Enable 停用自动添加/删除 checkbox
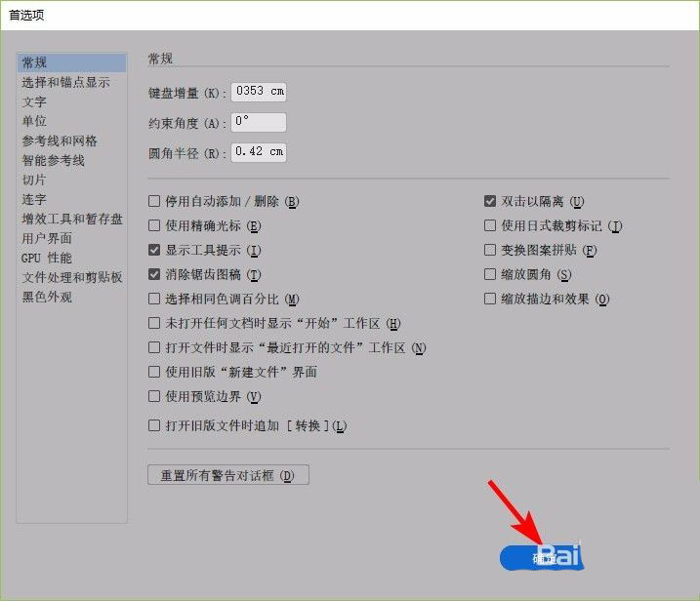700x601 pixels. click(x=154, y=201)
